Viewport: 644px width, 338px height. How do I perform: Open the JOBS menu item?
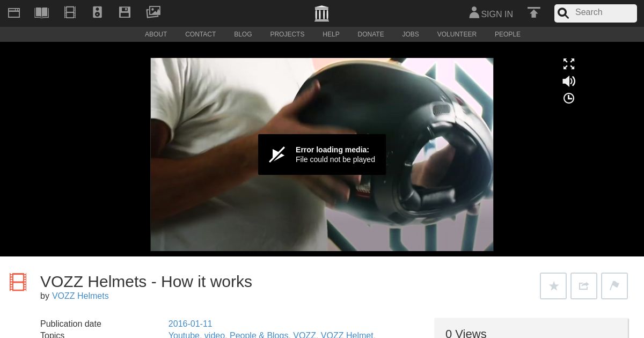tap(411, 34)
